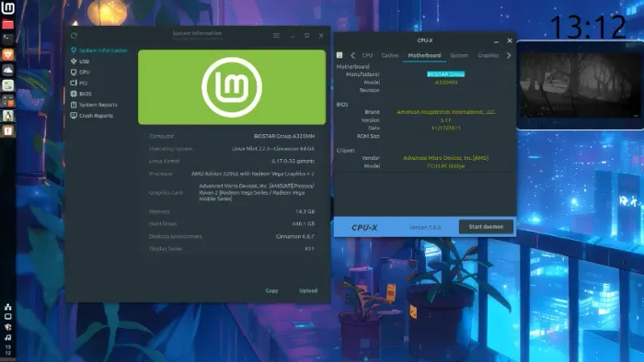Click Copy in System Information window
Image resolution: width=644 pixels, height=362 pixels.
(x=272, y=290)
